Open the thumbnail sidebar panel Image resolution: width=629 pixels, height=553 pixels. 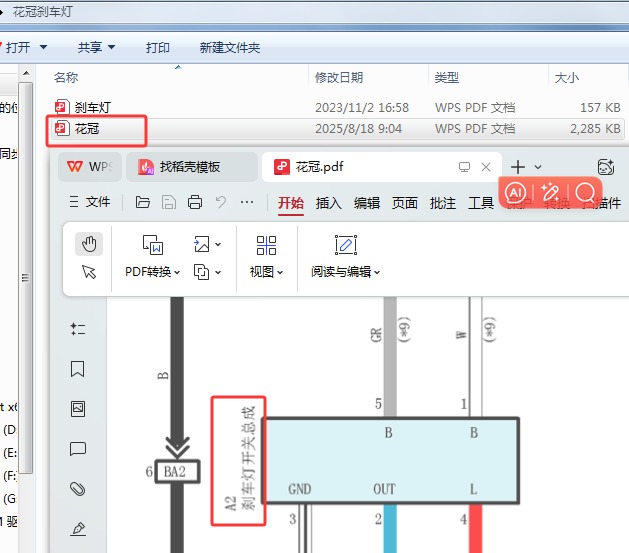click(x=78, y=409)
